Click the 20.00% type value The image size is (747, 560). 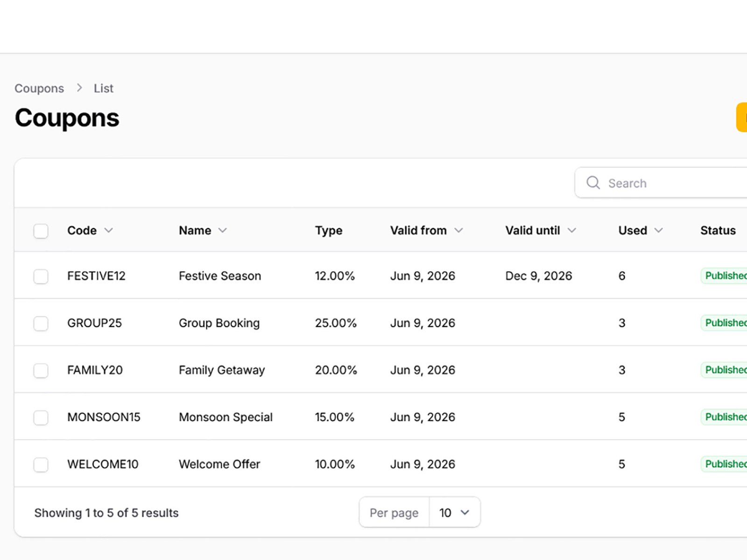pos(336,370)
